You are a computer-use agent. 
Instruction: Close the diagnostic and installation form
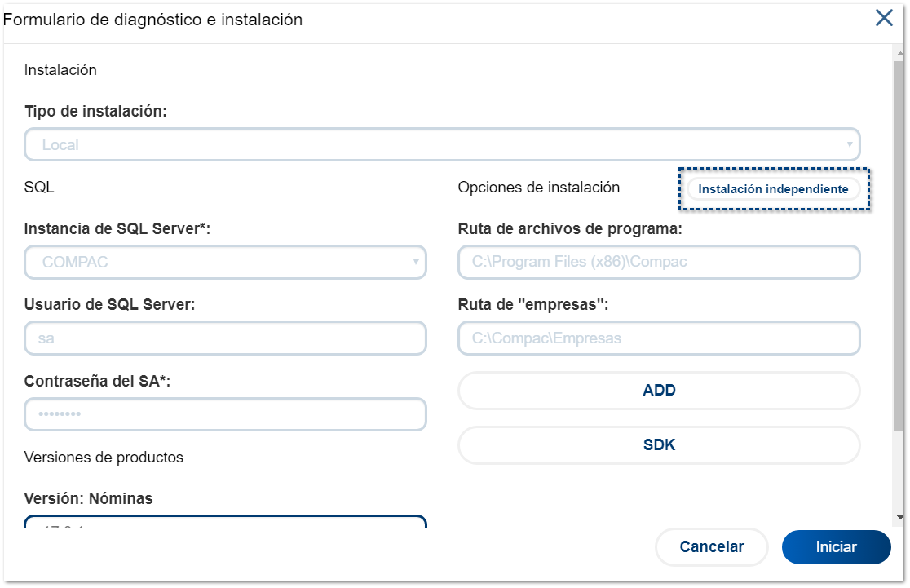tap(884, 19)
